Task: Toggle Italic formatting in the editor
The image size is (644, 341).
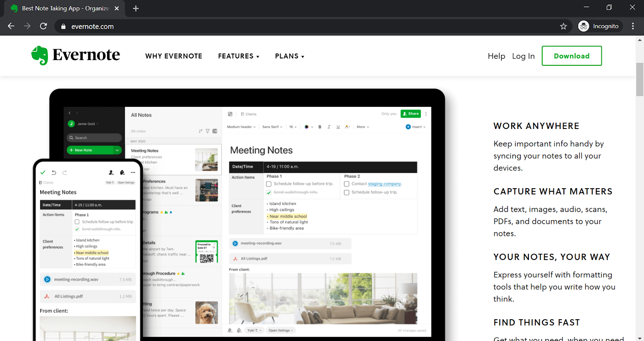Action: (x=329, y=127)
